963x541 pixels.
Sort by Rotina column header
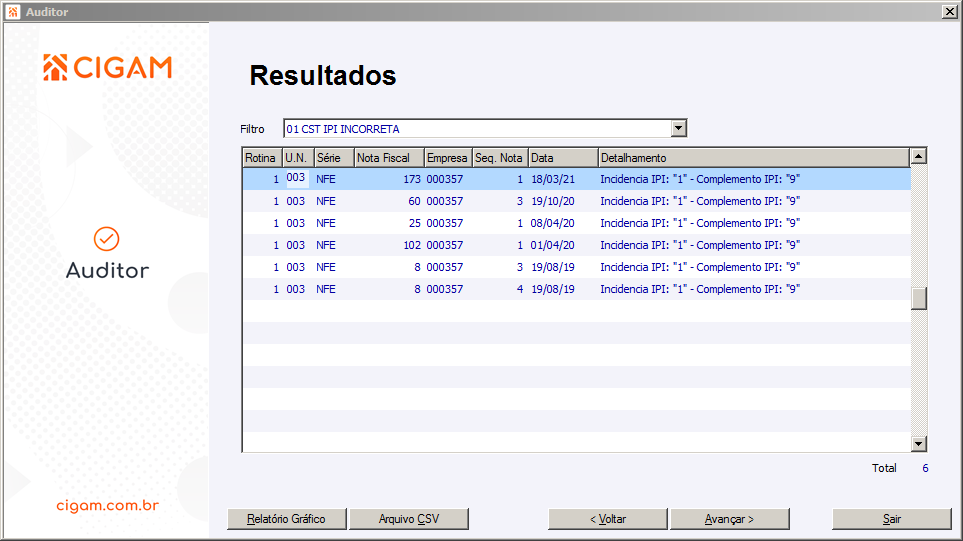tap(262, 158)
